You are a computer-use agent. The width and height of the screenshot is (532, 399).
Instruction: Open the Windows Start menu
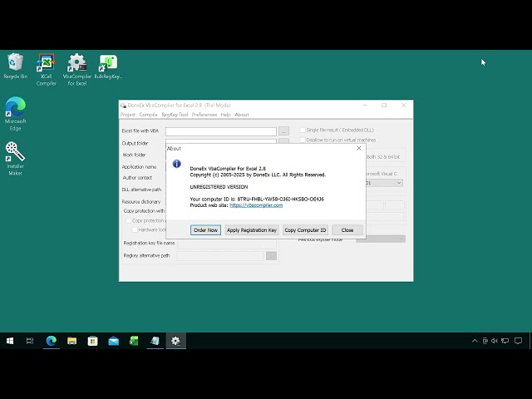pos(10,341)
